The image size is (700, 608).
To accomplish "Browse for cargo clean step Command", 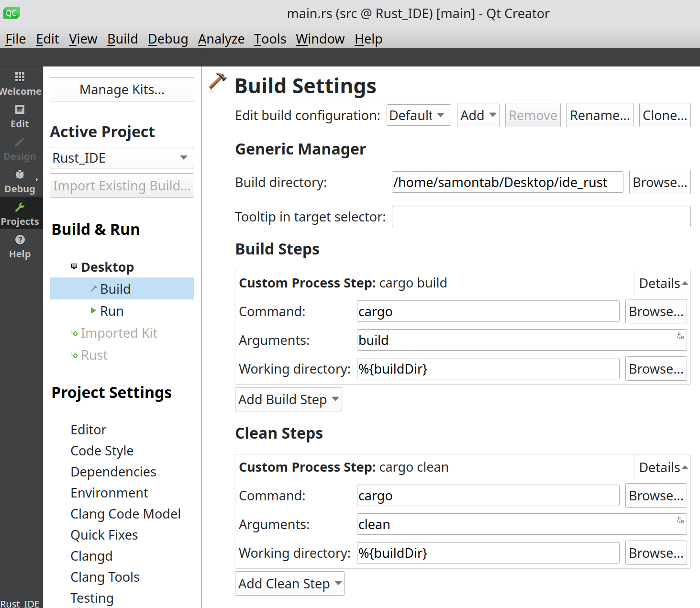I will (656, 496).
